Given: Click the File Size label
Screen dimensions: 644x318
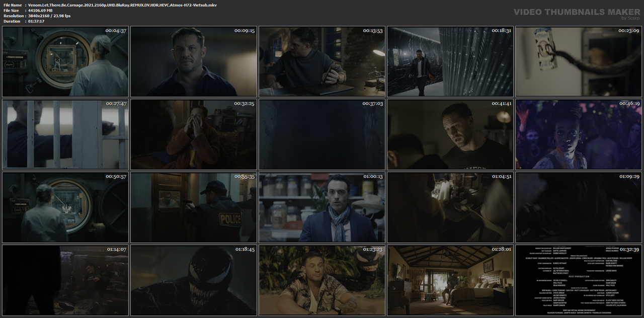Looking at the screenshot, I should point(11,10).
